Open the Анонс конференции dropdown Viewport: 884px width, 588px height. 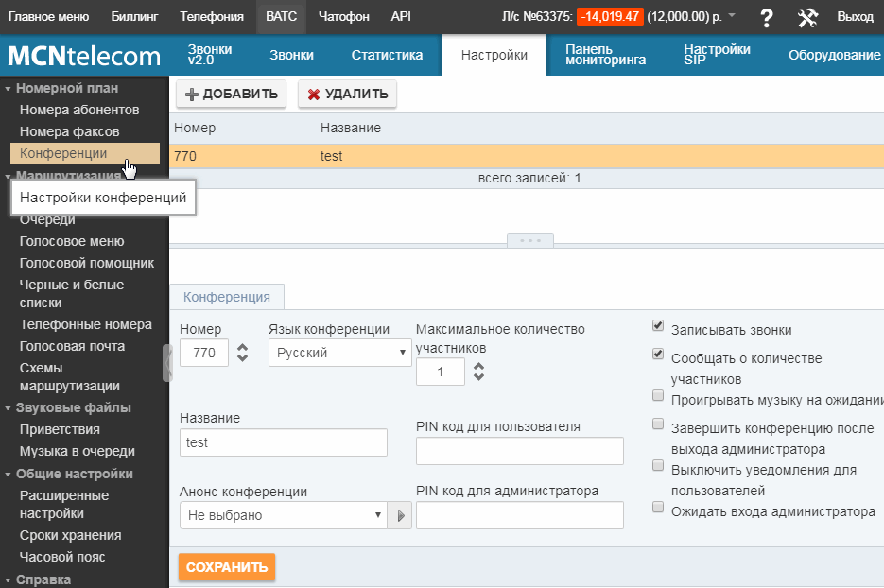point(283,515)
